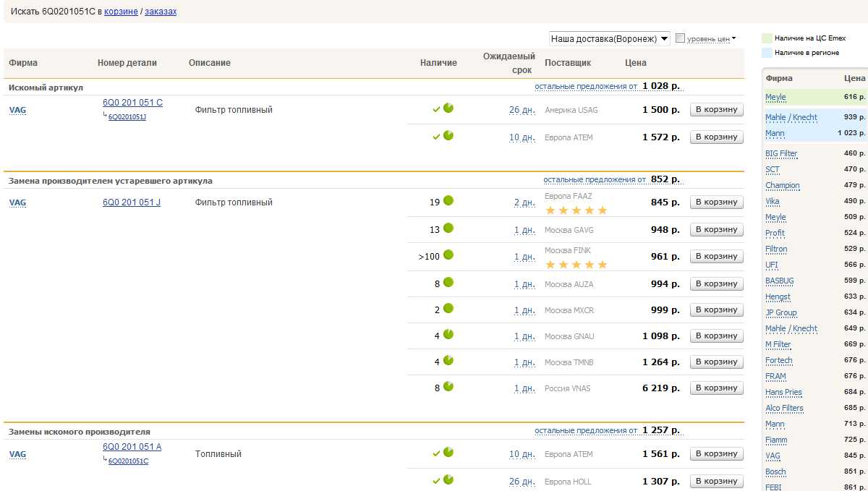The width and height of the screenshot is (868, 491).
Task: Click green stock circle for Москва GAVG row
Action: tap(448, 228)
